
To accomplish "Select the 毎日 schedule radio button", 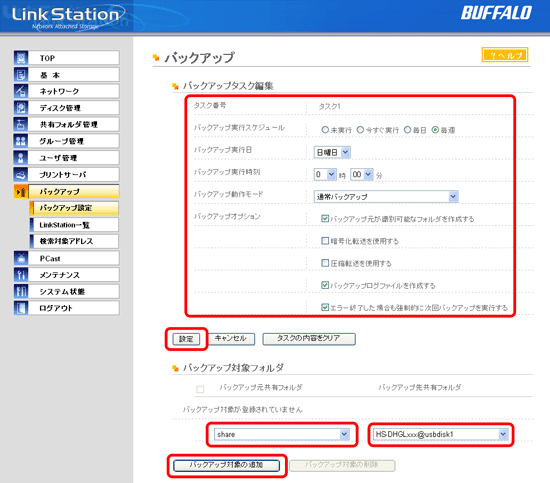I will (x=407, y=130).
